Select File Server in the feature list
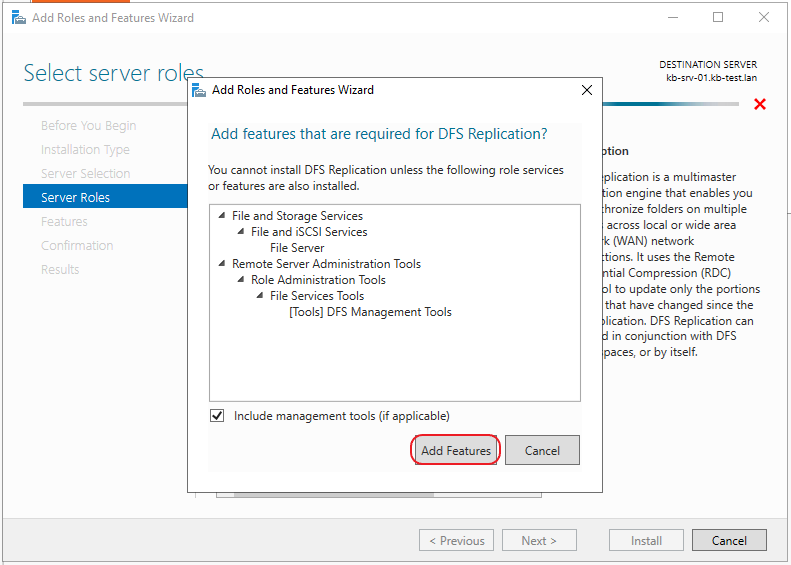Image resolution: width=791 pixels, height=565 pixels. tap(297, 248)
